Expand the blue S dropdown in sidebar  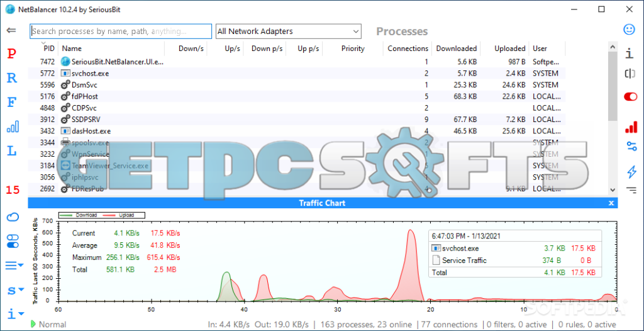tap(14, 290)
